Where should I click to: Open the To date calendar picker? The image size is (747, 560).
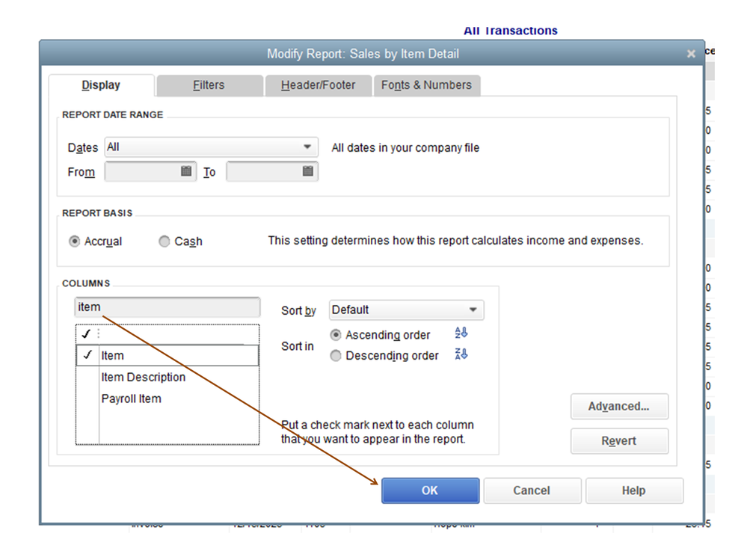pyautogui.click(x=308, y=171)
